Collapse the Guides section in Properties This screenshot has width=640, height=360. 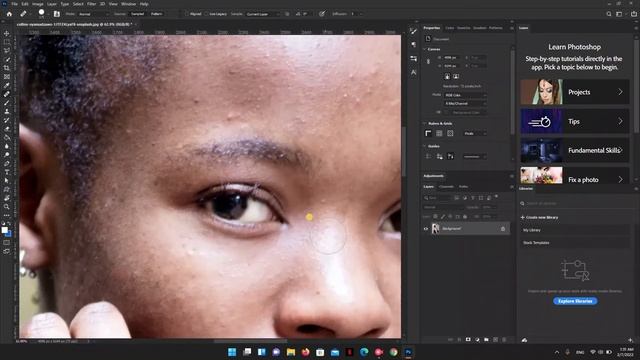click(425, 146)
